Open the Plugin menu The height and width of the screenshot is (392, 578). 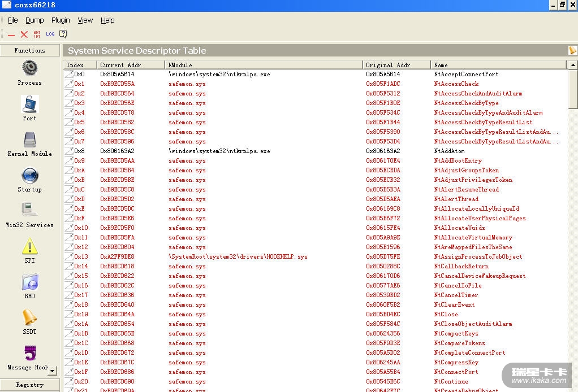[x=61, y=20]
